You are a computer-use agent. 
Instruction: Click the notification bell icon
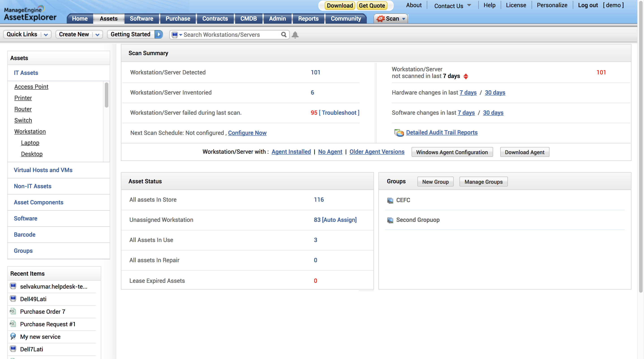point(295,35)
